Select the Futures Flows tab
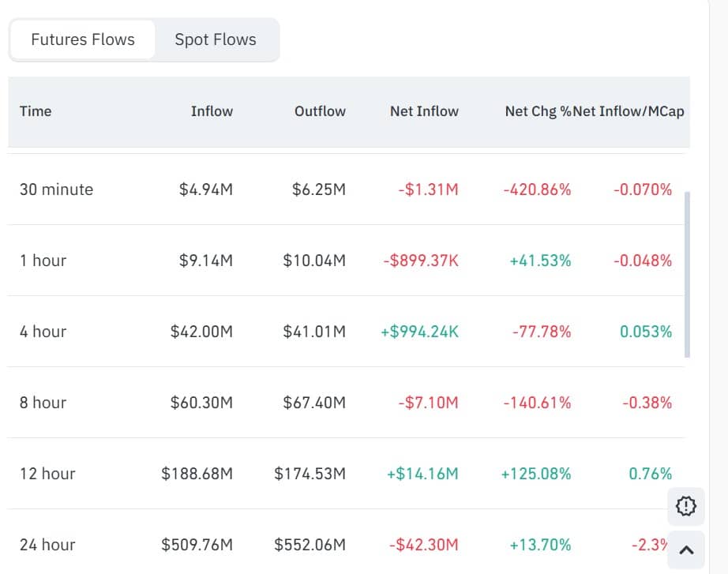Image resolution: width=728 pixels, height=574 pixels. coord(81,39)
